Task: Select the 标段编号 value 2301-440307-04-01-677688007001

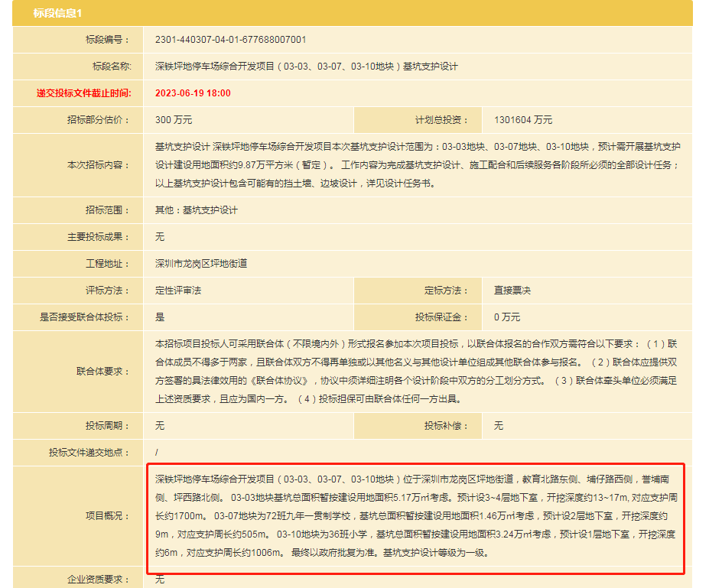Action: (230, 40)
